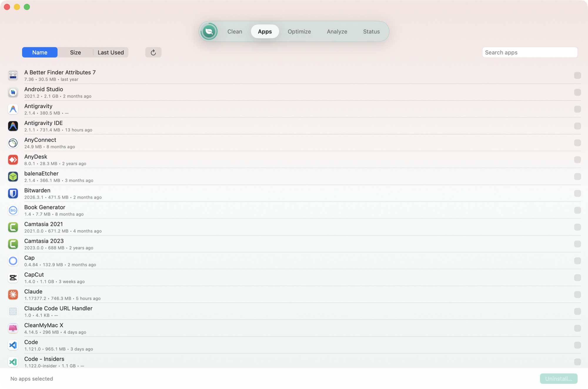Click A Better Finder Attributes 7 icon
Viewport: 588px width, 389px height.
(x=13, y=75)
